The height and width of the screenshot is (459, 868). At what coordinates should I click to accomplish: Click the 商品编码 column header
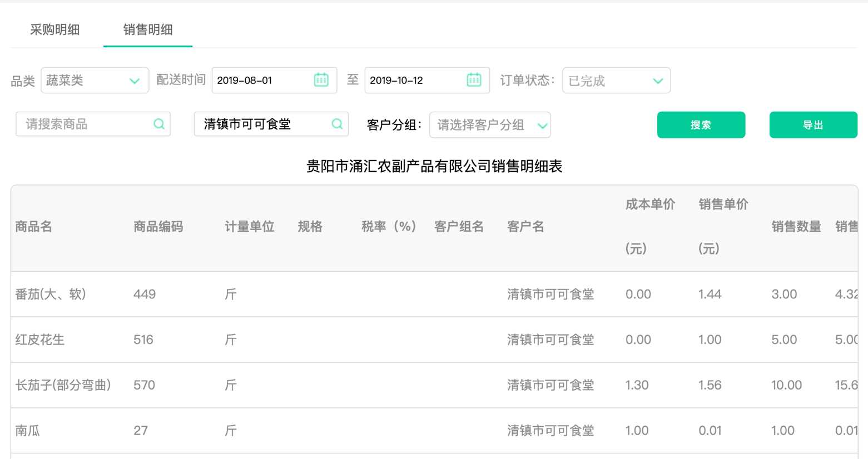pos(158,227)
